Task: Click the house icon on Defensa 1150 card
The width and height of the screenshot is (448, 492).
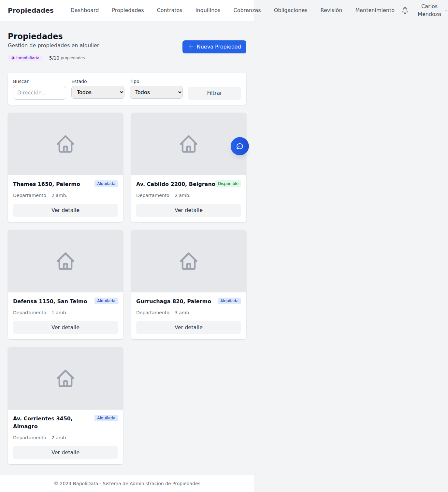Action: tap(65, 261)
